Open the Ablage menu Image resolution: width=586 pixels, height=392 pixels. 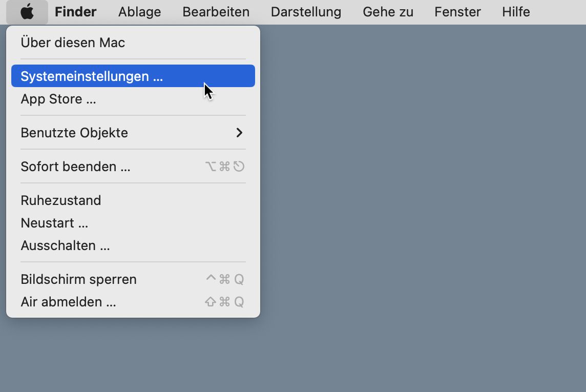[140, 12]
